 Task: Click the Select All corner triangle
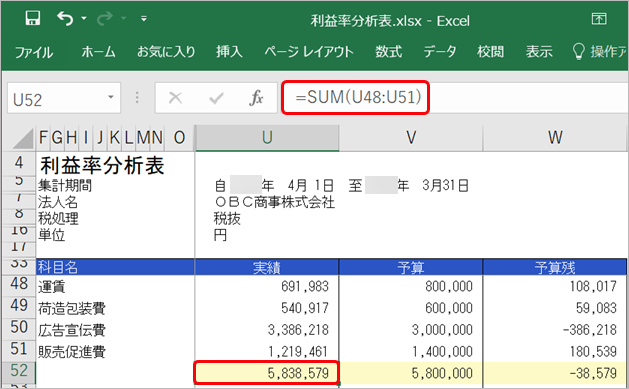point(24,138)
